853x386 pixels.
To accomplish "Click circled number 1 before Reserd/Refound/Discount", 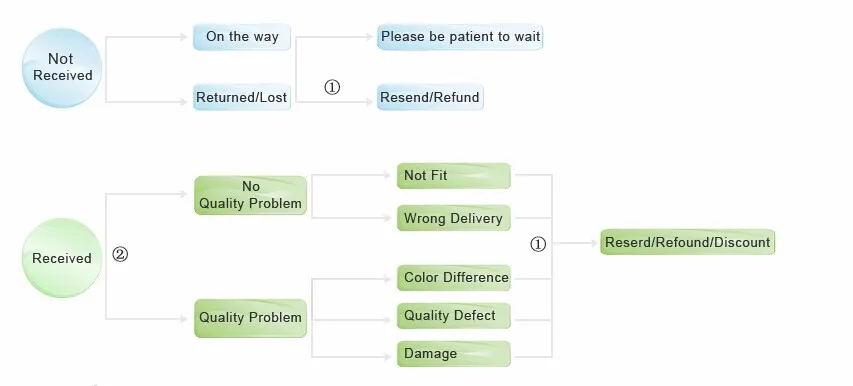I will tap(538, 245).
